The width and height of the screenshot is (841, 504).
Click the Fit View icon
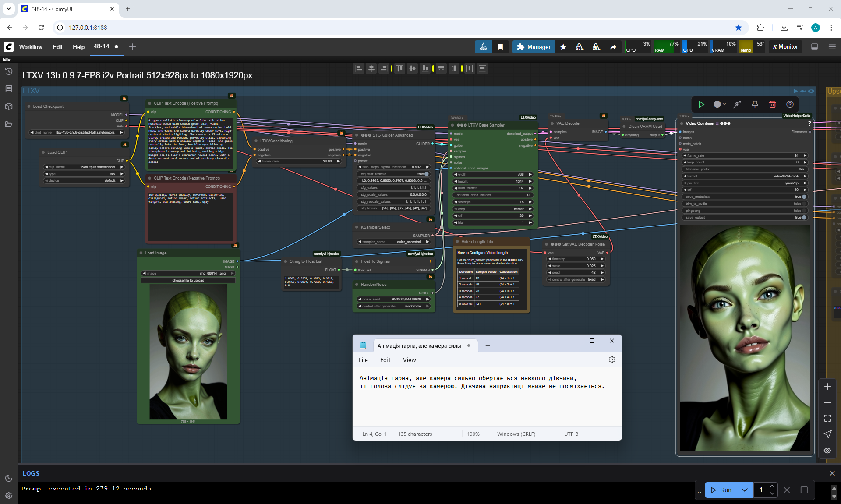click(827, 418)
